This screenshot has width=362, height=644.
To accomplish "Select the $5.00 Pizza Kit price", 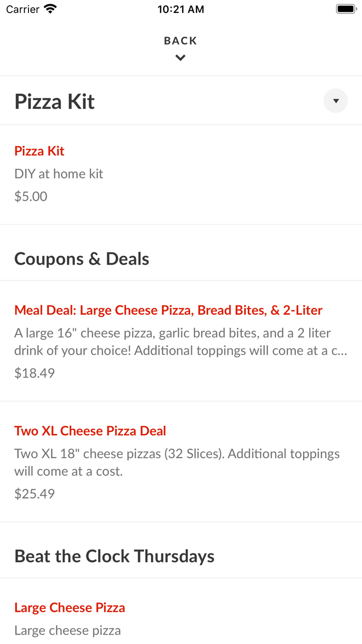I will 31,196.
